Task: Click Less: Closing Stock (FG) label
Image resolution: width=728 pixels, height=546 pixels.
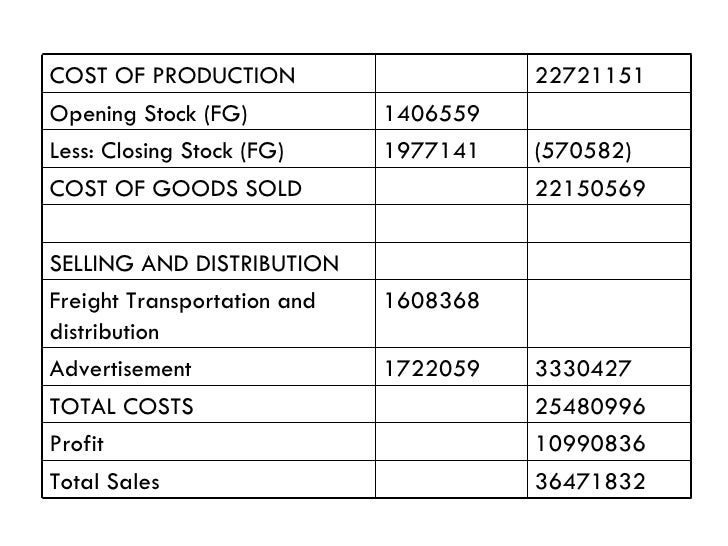Action: click(x=167, y=151)
